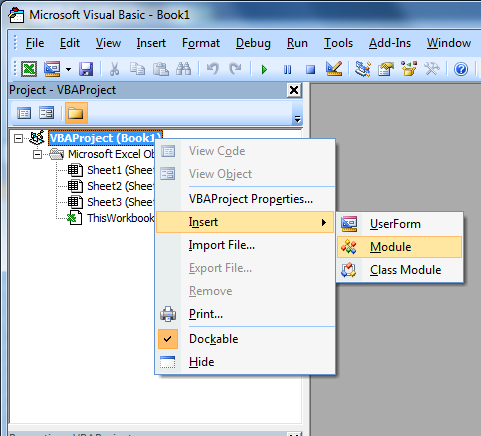Choose VBAProject Properties... in context menu
The height and width of the screenshot is (436, 481).
[x=245, y=199]
